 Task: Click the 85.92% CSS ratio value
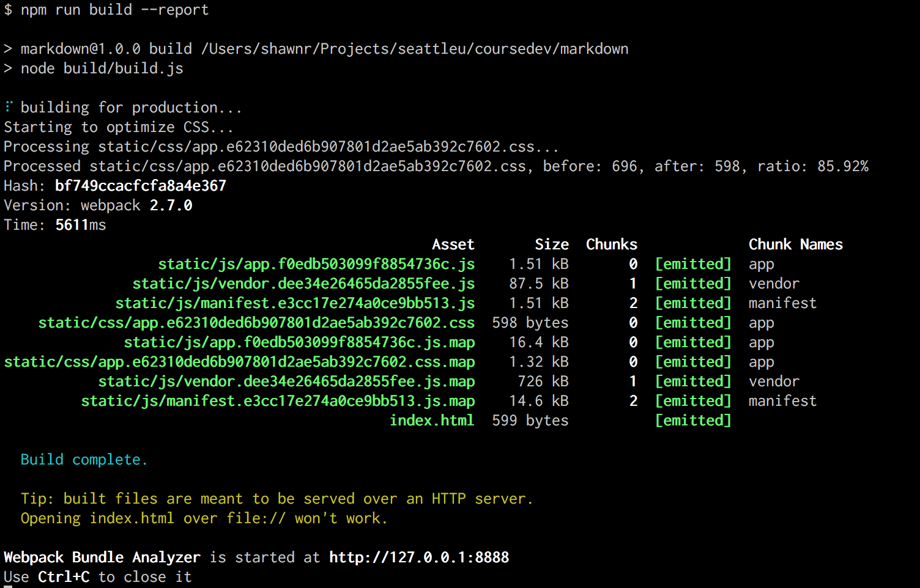(x=842, y=166)
